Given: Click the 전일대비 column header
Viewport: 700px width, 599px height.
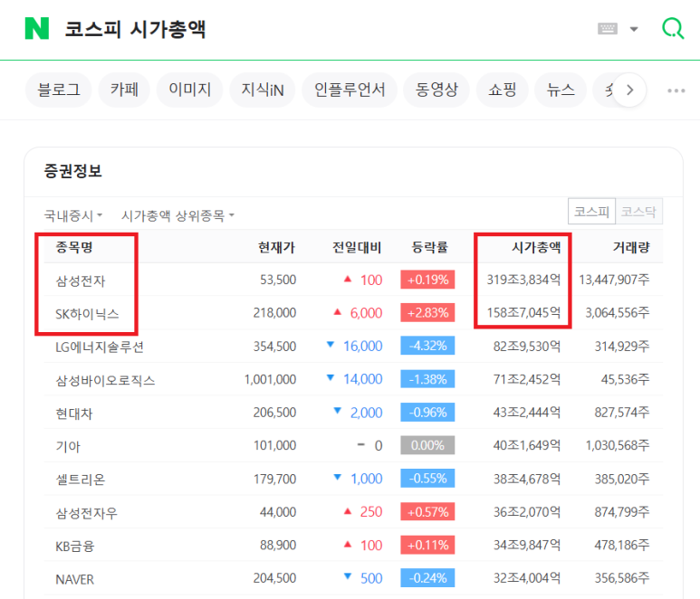Looking at the screenshot, I should [x=357, y=247].
